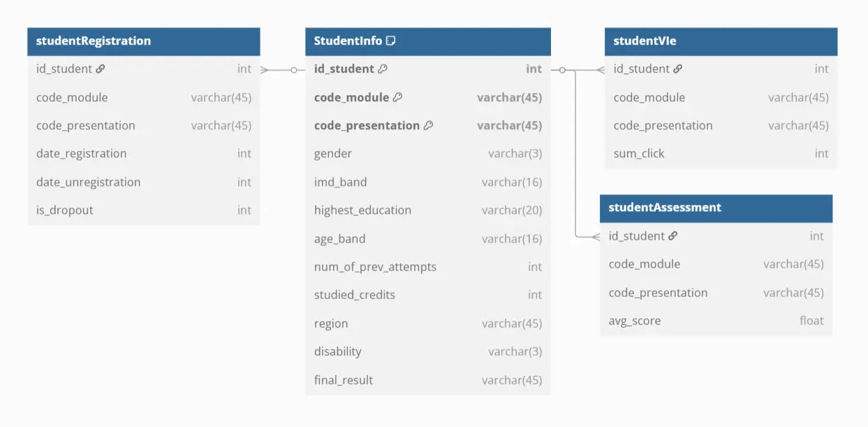Screen dimensions: 868x427
Task: Select the studentVle table header
Action: [721, 41]
